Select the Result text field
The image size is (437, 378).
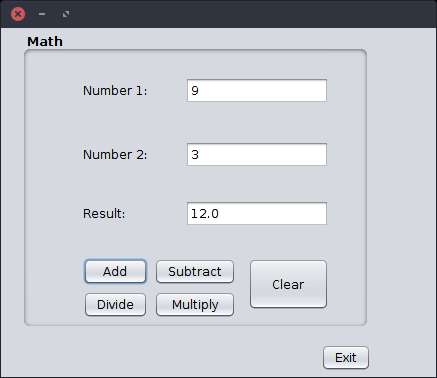257,213
